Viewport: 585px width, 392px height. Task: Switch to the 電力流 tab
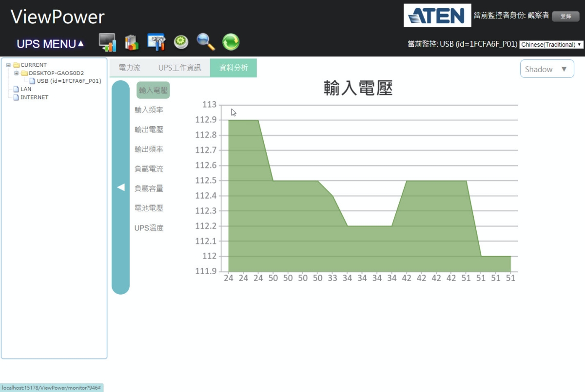pyautogui.click(x=129, y=68)
